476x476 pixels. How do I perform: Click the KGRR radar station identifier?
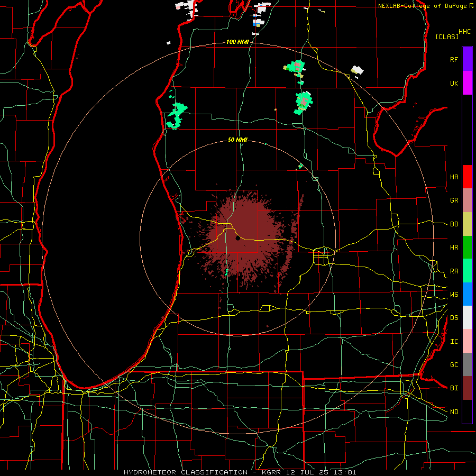coord(271,472)
